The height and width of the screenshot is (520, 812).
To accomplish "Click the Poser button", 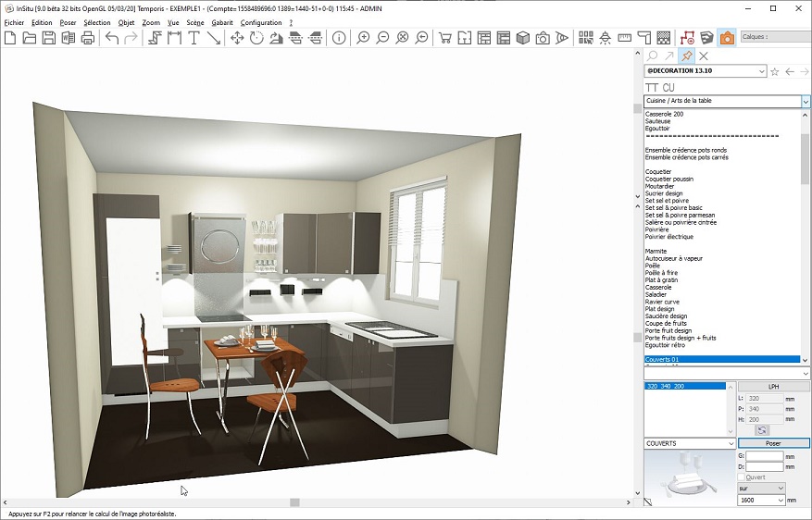I will coord(772,444).
